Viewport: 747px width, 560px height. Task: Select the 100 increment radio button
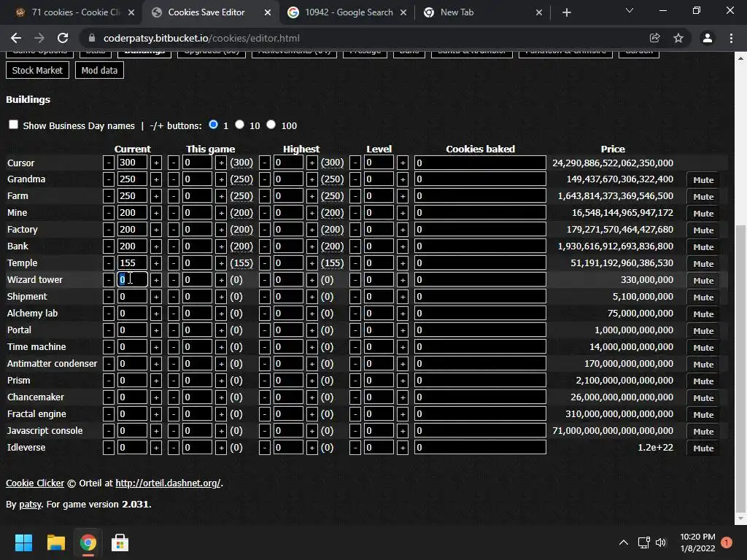(271, 125)
